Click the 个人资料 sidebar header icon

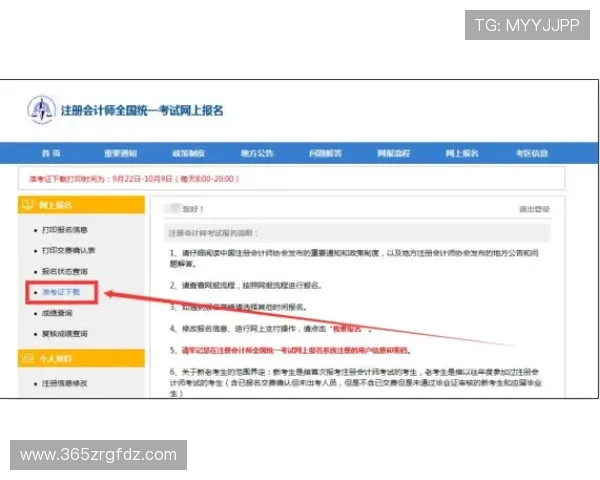(28, 358)
